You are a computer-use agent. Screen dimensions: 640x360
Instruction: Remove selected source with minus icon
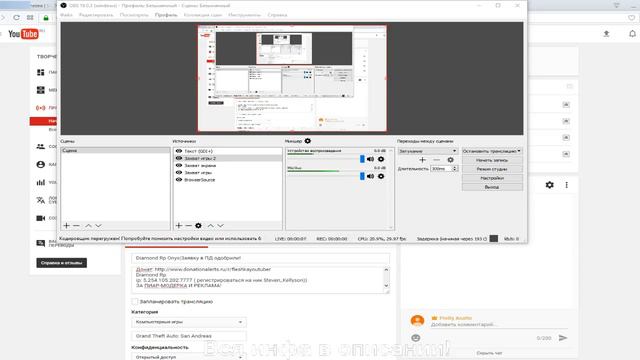[x=189, y=225]
